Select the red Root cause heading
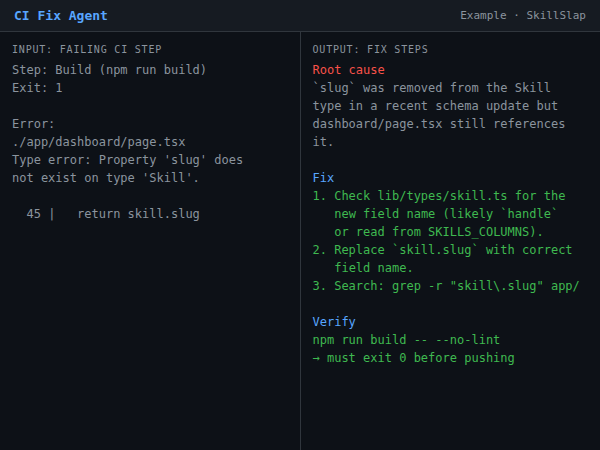 pos(348,70)
